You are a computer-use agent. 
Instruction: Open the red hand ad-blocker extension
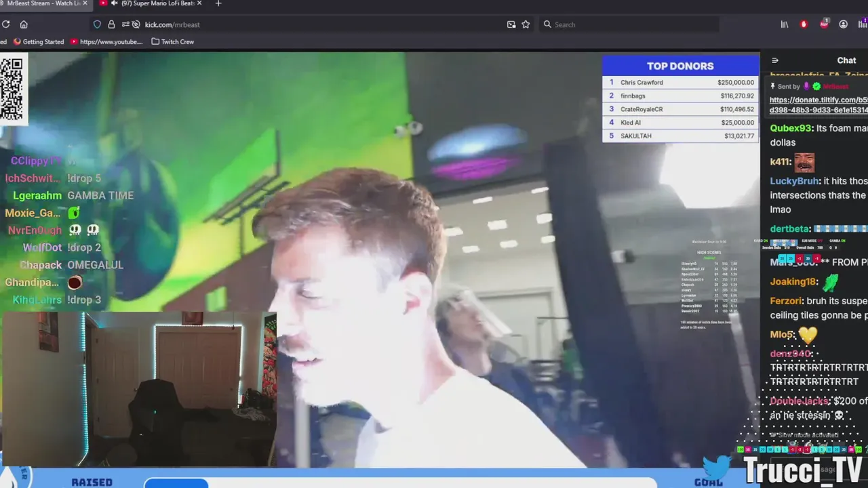(804, 24)
